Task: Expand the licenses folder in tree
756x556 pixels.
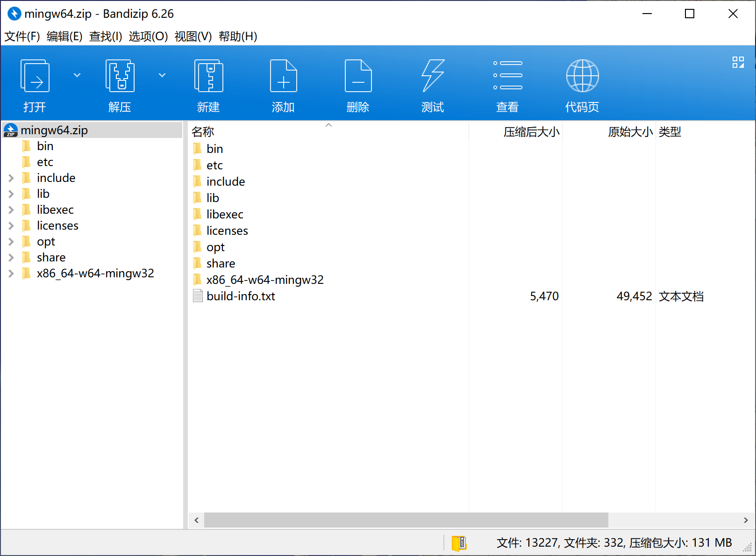Action: click(x=11, y=226)
